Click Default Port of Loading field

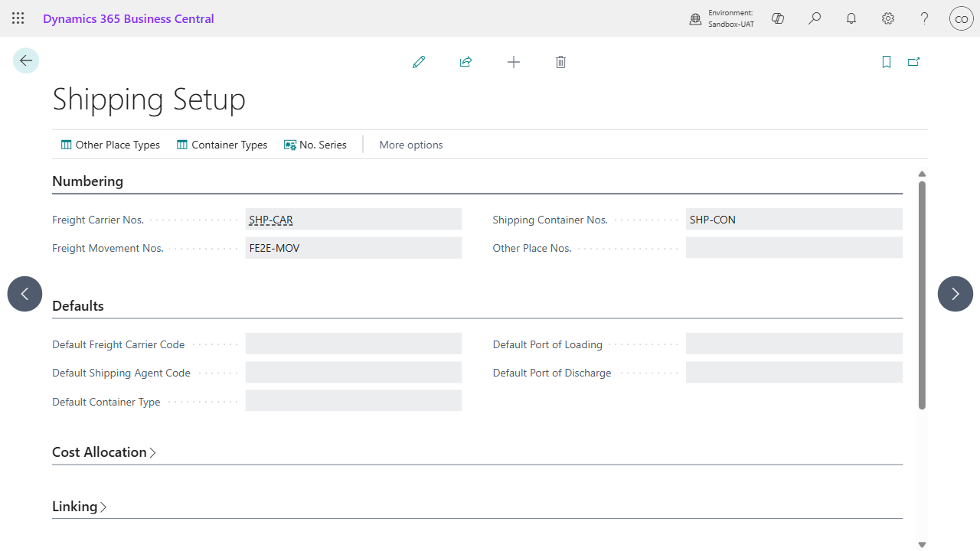point(794,344)
